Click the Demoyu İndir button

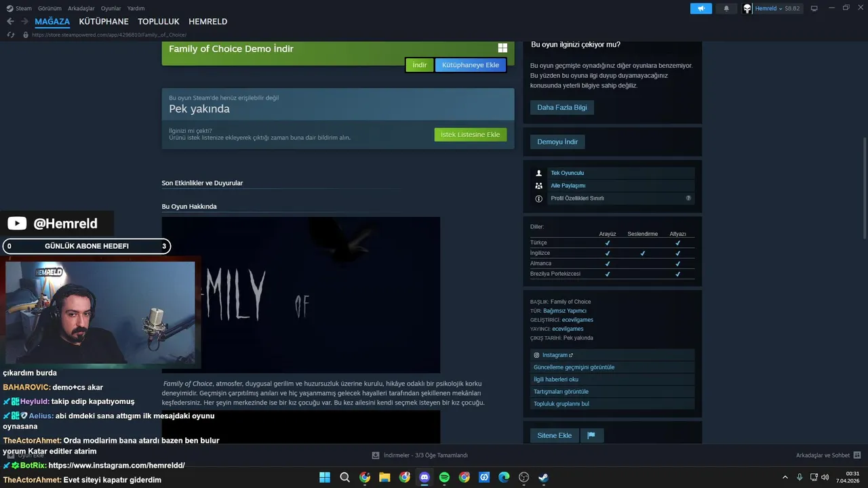[557, 142]
